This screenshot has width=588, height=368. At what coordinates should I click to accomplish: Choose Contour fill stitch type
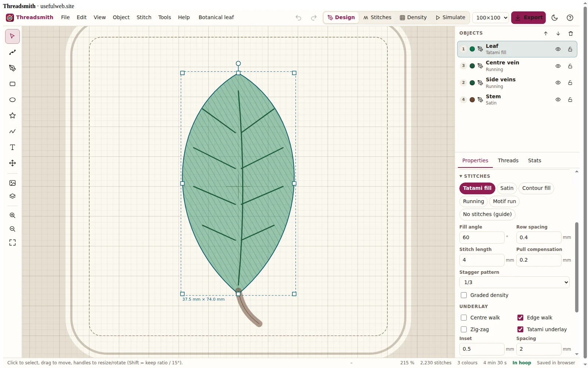tap(536, 188)
